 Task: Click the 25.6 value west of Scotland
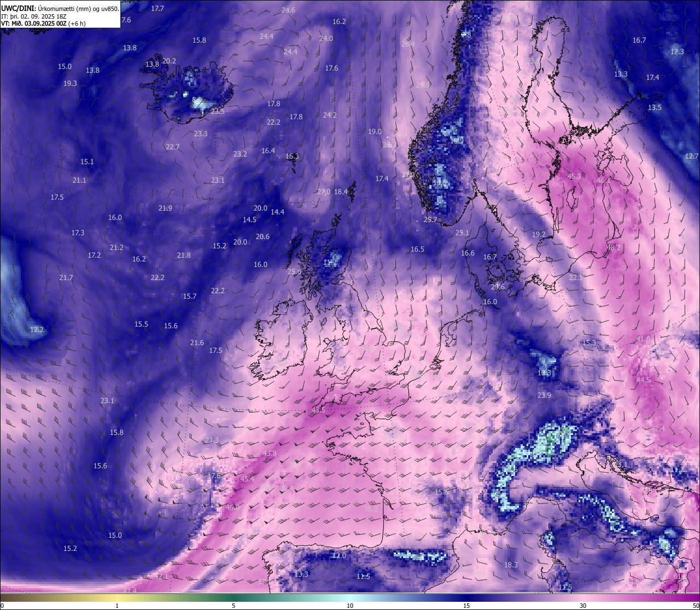pos(294,271)
